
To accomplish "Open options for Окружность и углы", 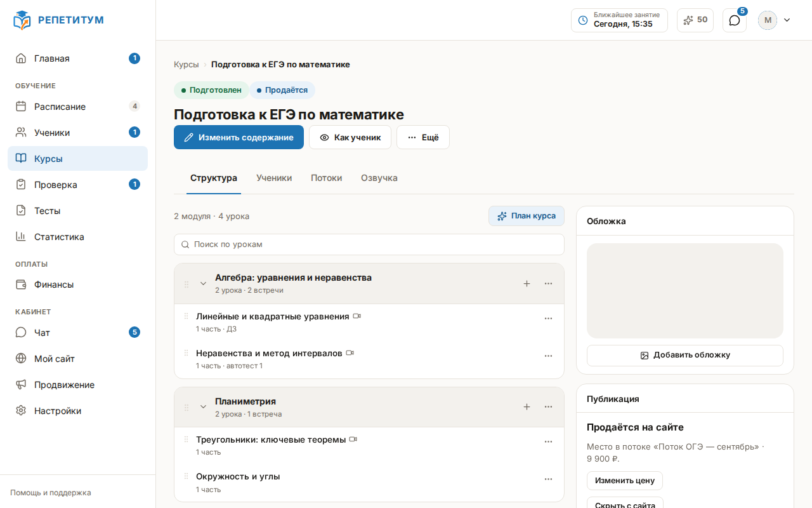I will point(549,479).
